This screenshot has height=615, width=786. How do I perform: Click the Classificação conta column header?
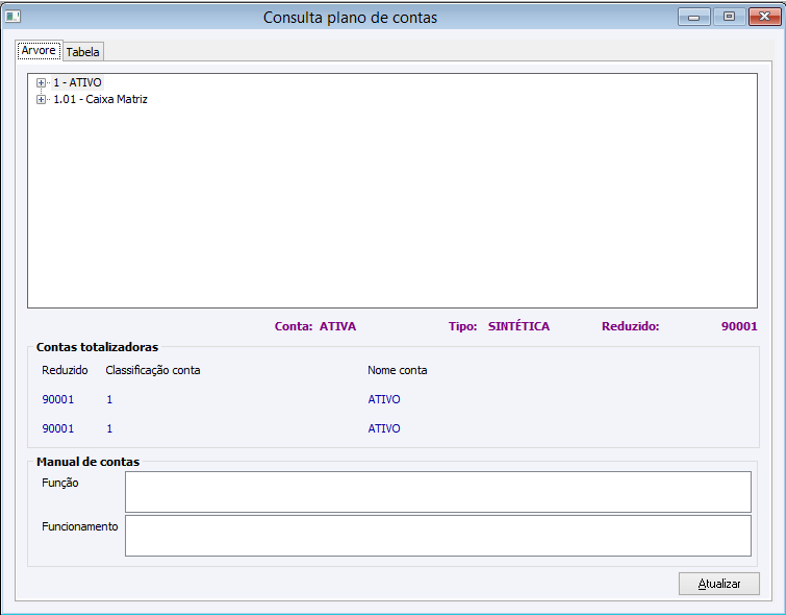point(153,370)
